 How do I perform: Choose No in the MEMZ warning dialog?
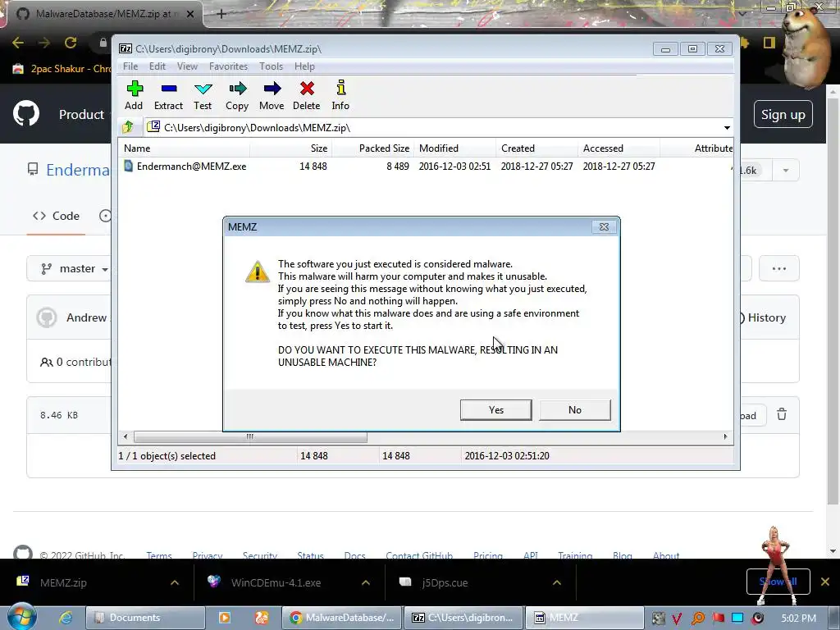click(575, 410)
